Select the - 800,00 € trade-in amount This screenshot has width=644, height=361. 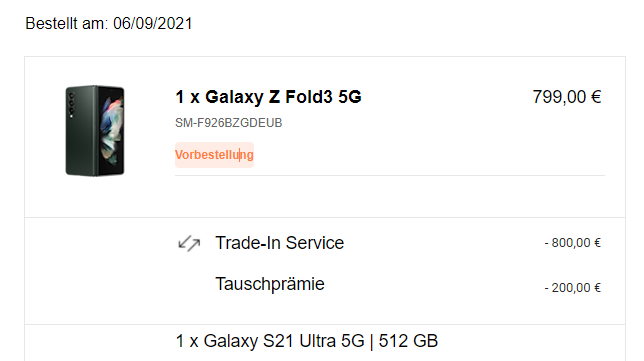point(573,243)
